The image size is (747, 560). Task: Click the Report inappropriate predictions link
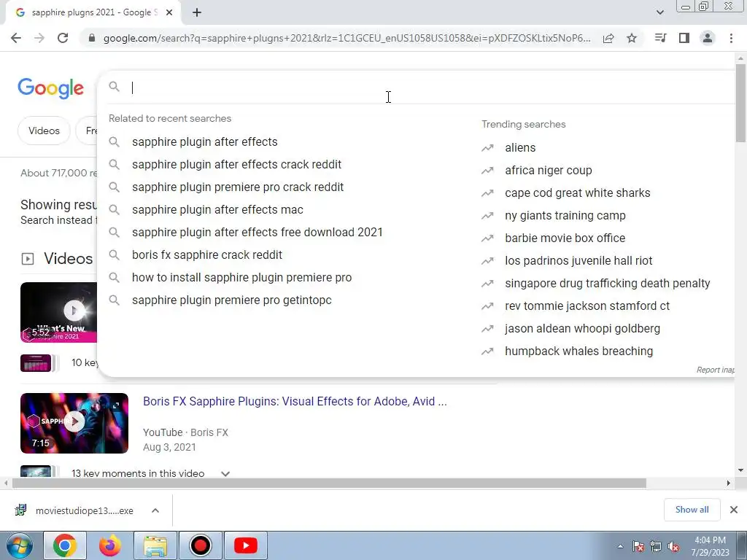[x=715, y=370]
